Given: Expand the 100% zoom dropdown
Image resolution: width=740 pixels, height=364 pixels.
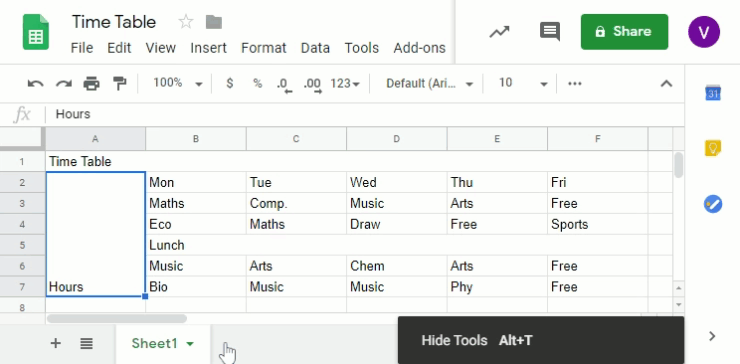Looking at the screenshot, I should click(178, 84).
